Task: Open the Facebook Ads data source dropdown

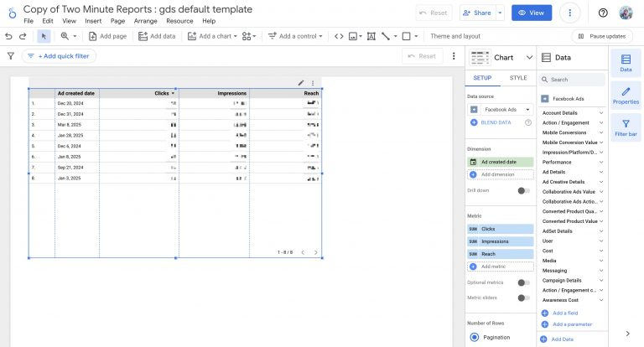Action: (x=501, y=109)
